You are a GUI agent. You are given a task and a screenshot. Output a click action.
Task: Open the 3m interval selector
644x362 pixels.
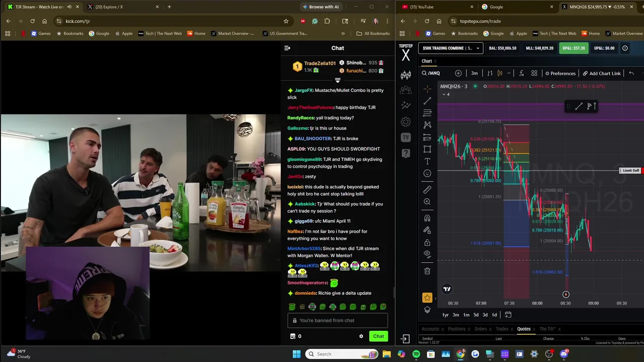[474, 73]
